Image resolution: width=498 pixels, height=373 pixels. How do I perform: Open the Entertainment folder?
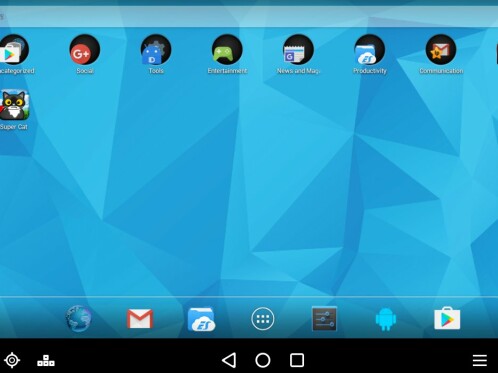tap(227, 50)
